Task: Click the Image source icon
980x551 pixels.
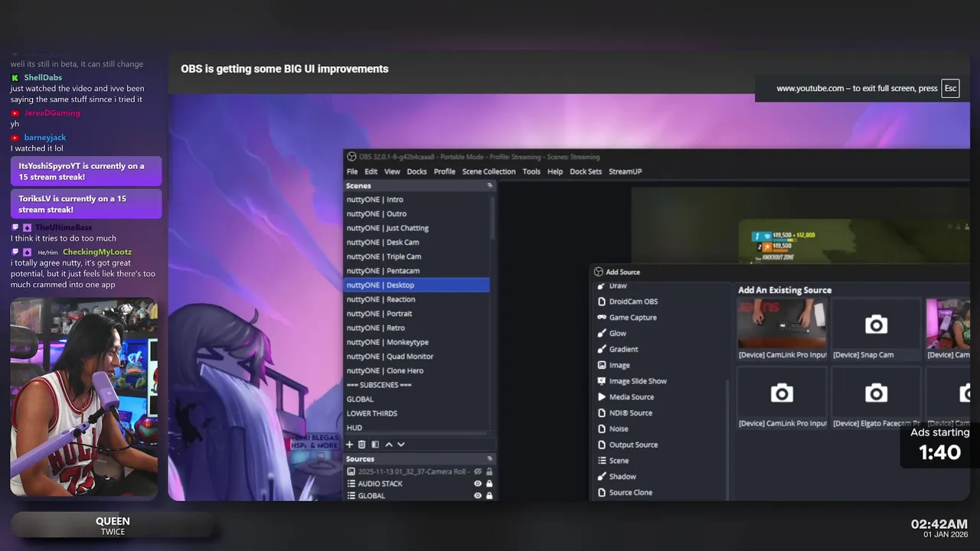Action: pyautogui.click(x=602, y=365)
